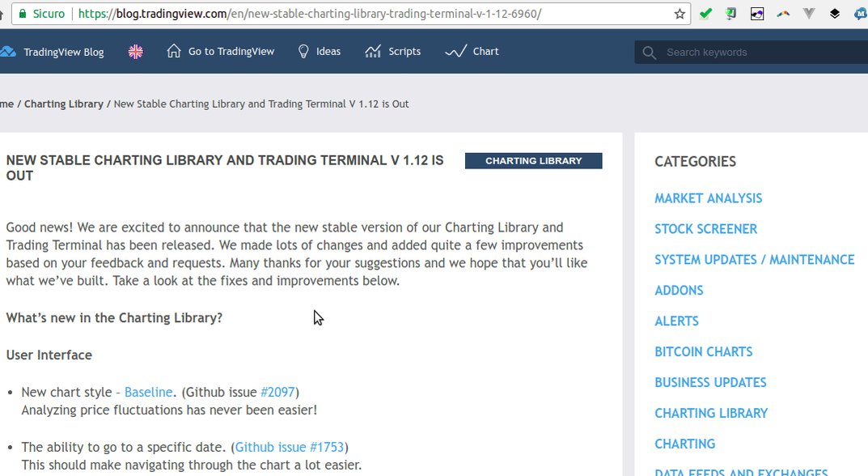Click the black layers extension icon
Image resolution: width=868 pixels, height=476 pixels.
(835, 14)
